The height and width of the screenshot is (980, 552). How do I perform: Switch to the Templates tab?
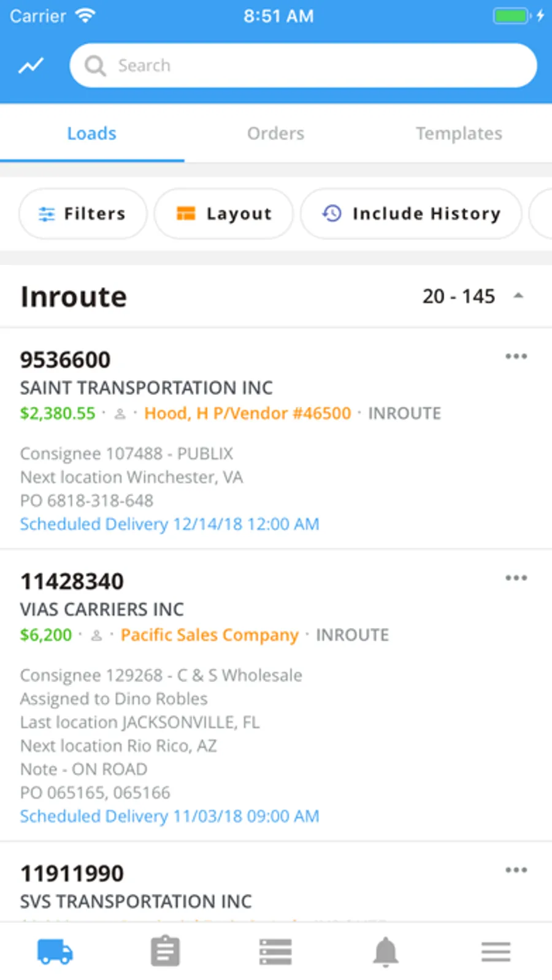[x=459, y=133]
